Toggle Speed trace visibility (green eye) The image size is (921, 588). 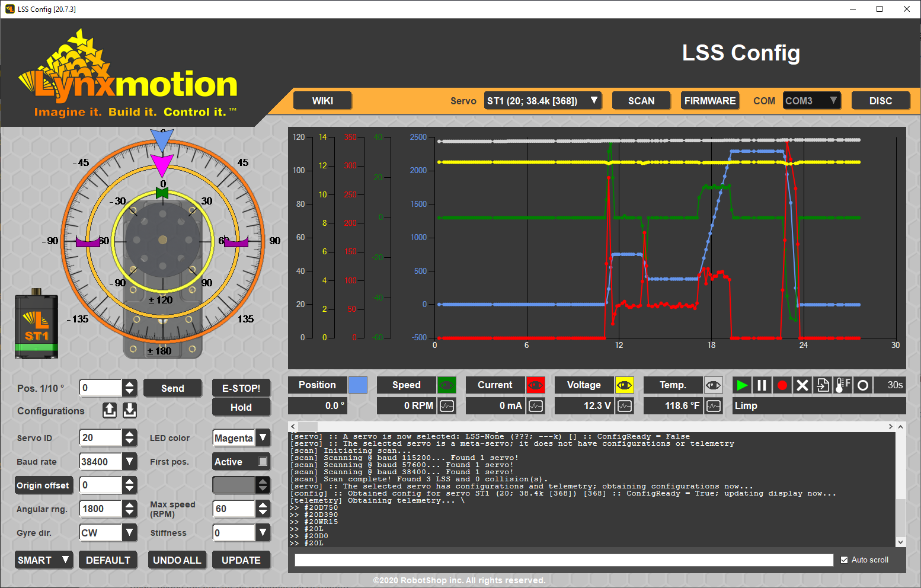pyautogui.click(x=447, y=385)
